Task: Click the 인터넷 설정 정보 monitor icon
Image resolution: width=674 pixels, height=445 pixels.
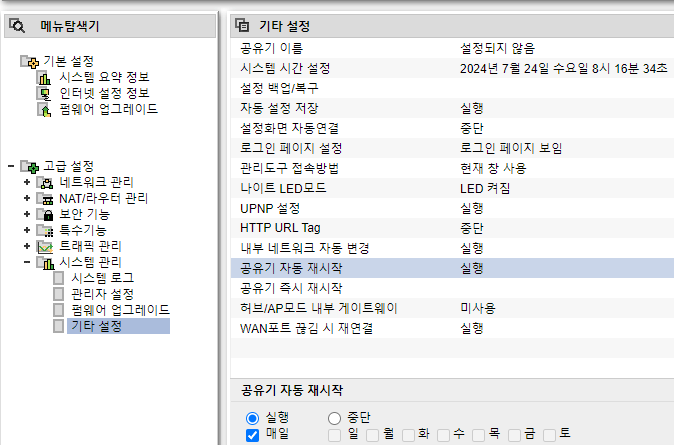Action: coord(44,93)
